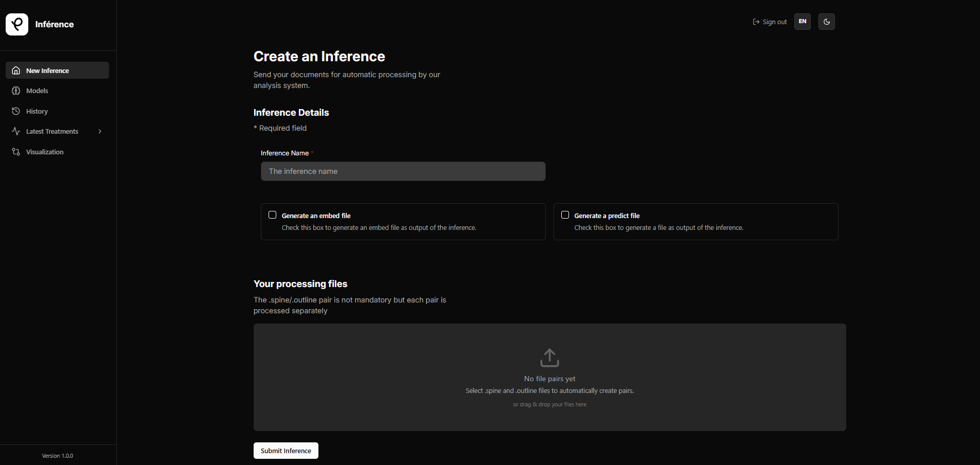Click the Generate an embed file label
This screenshot has height=465, width=980.
316,216
